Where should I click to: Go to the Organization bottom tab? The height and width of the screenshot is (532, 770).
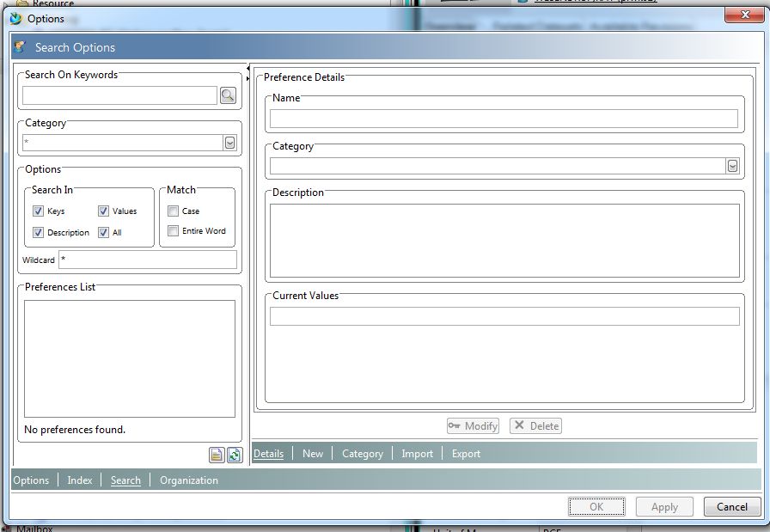189,480
